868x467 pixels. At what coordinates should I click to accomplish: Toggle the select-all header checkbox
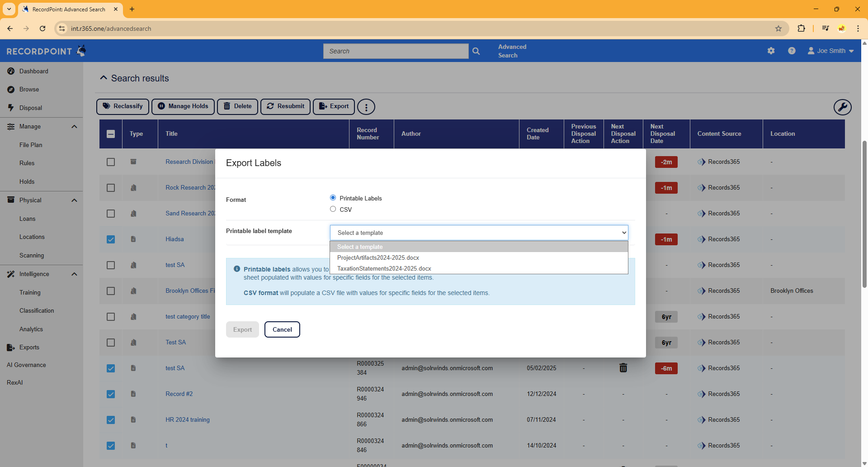point(111,134)
